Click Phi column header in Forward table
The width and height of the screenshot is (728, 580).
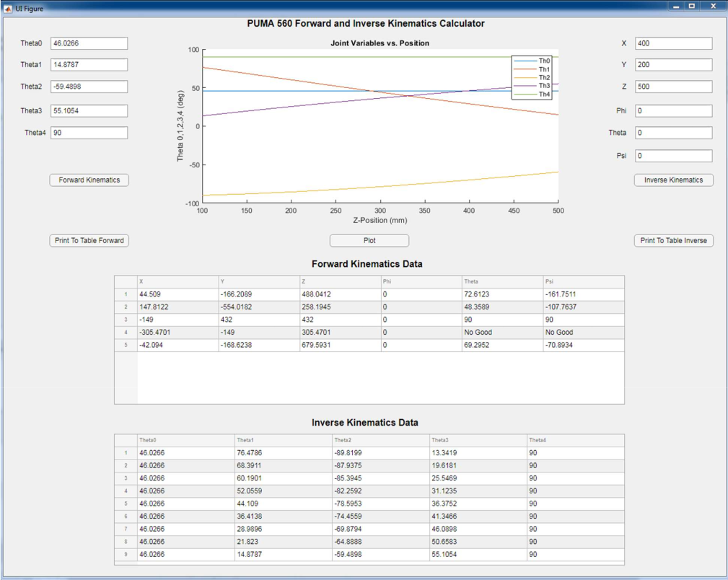coord(421,281)
